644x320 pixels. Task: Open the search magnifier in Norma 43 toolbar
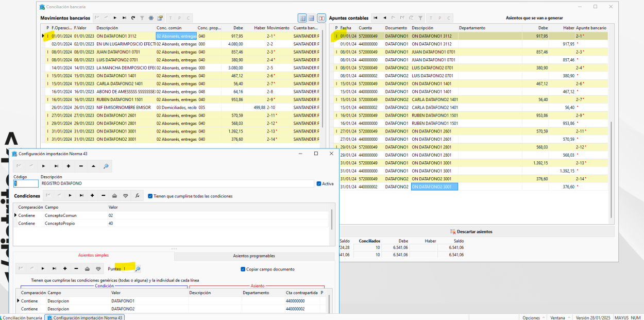coord(106,166)
